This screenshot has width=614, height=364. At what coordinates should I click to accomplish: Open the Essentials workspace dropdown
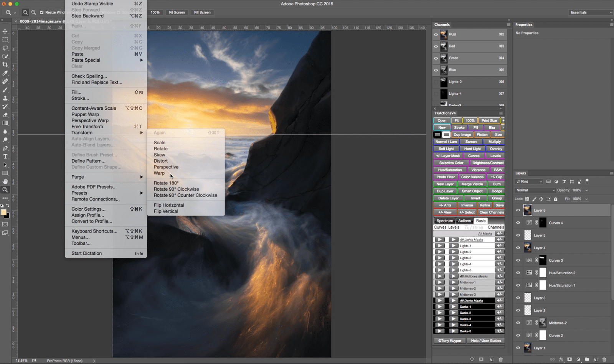coord(591,12)
